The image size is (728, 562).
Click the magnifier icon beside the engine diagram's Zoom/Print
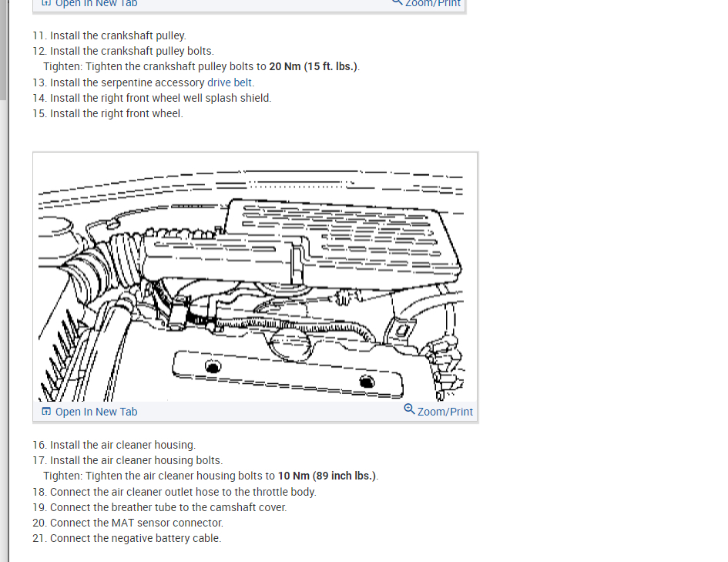[409, 409]
